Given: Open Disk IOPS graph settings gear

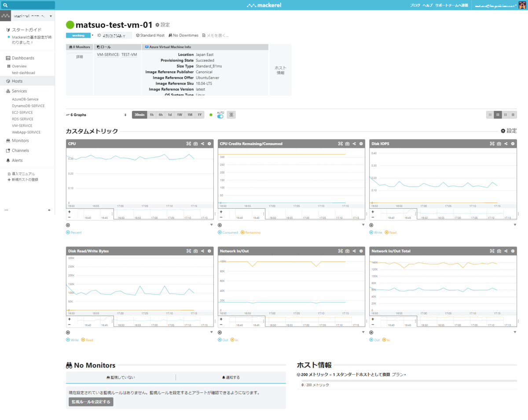Looking at the screenshot, I should click(x=513, y=144).
